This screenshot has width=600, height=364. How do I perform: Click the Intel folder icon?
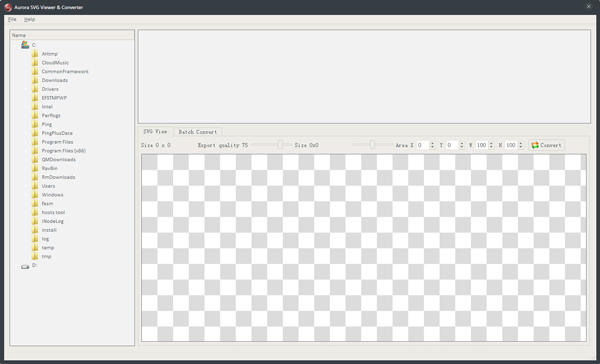point(35,106)
